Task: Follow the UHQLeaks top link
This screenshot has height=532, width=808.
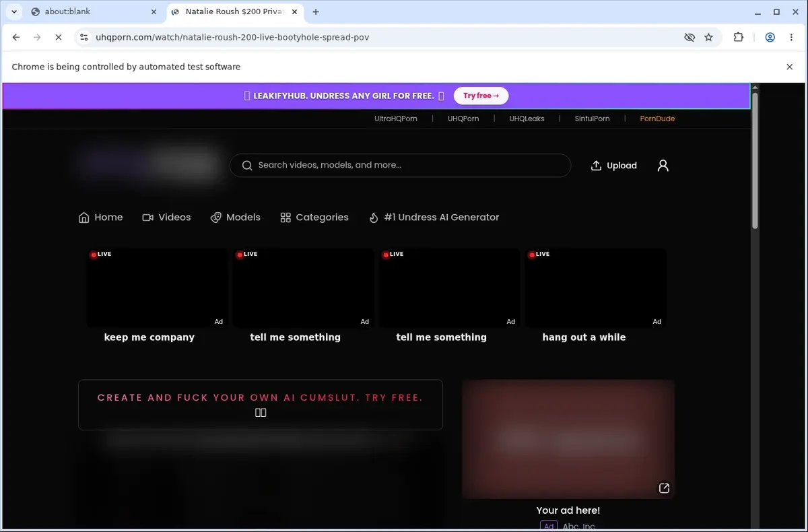Action: tap(527, 119)
